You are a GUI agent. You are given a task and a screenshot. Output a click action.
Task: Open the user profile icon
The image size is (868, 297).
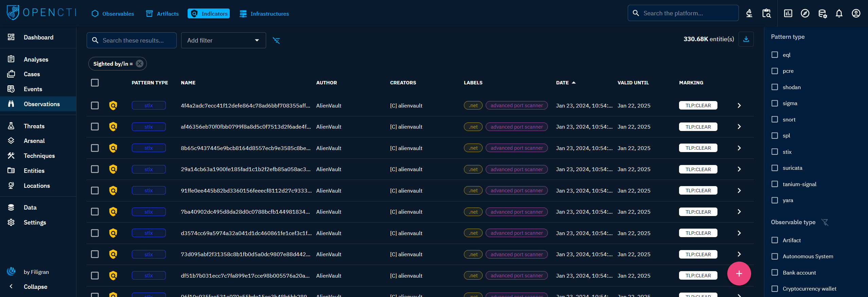pos(856,14)
